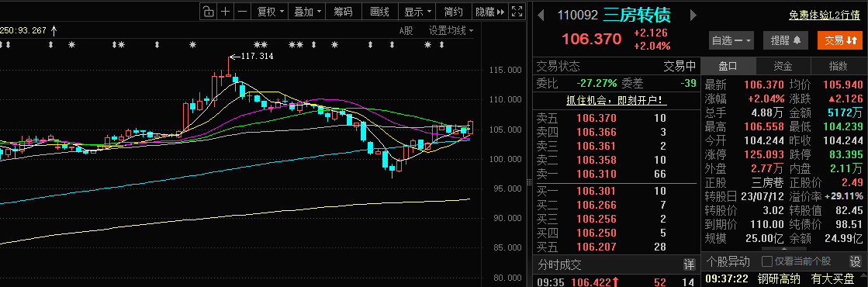
Task: Toggle the chart lock icon
Action: [x=208, y=12]
